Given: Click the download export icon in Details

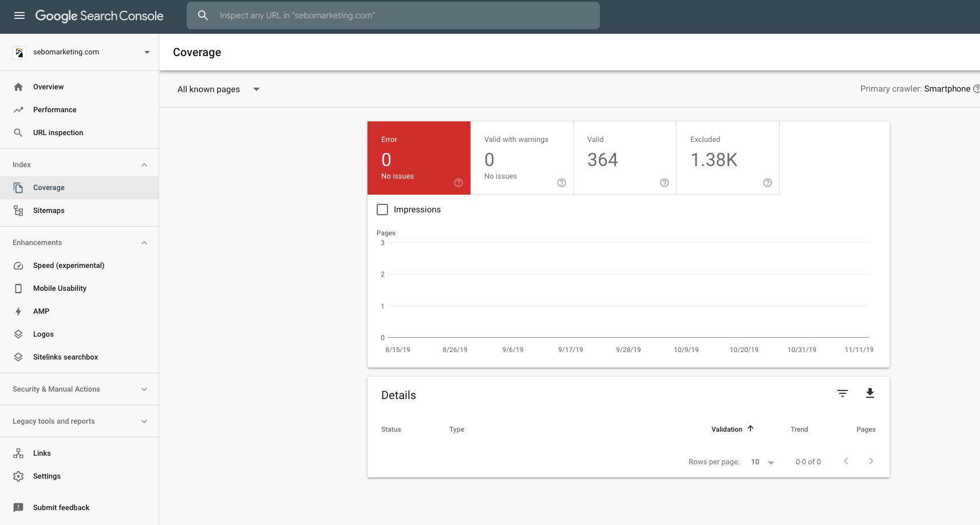Looking at the screenshot, I should click(870, 393).
